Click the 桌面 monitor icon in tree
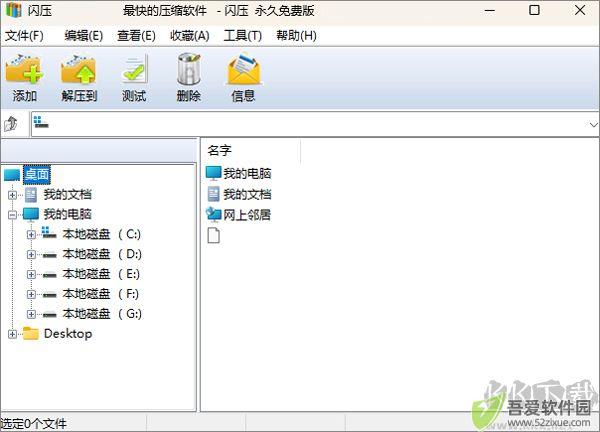Image resolution: width=600 pixels, height=432 pixels. [x=12, y=175]
